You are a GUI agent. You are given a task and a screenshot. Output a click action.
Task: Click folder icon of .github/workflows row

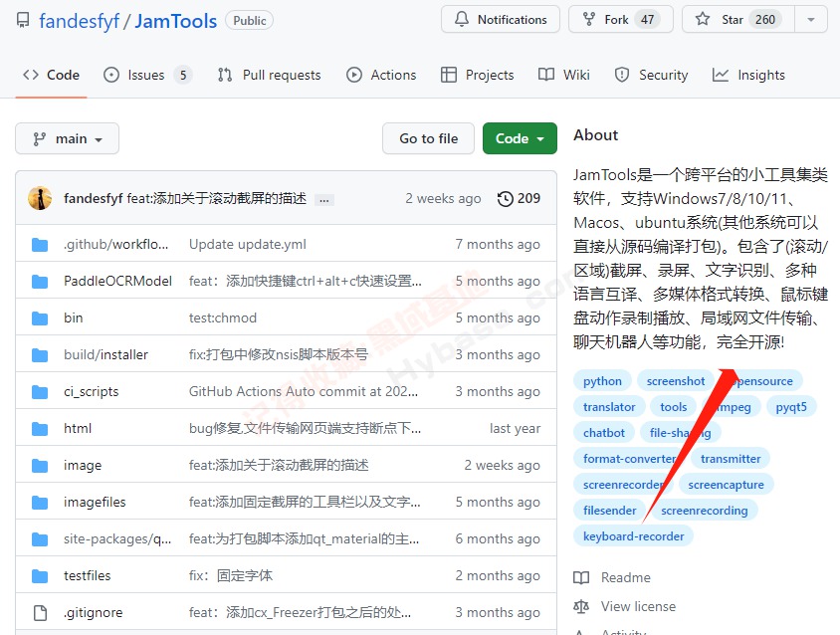[40, 245]
